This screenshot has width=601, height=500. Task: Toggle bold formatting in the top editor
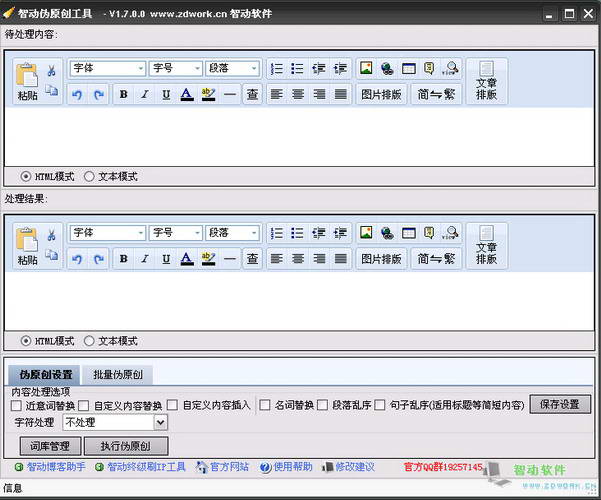(123, 94)
